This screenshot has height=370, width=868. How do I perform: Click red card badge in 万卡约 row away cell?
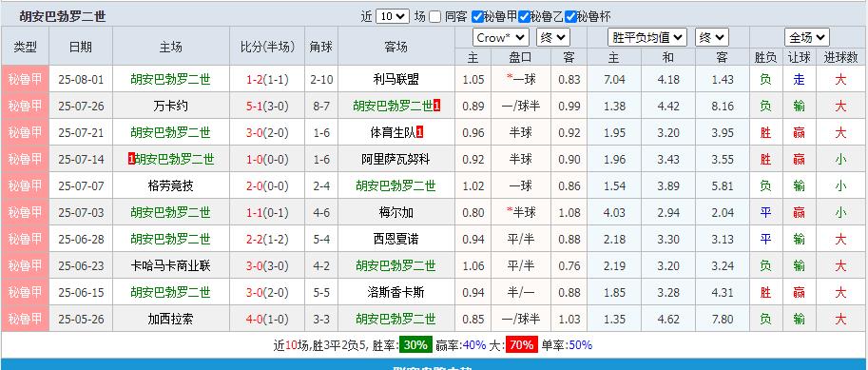pyautogui.click(x=437, y=106)
